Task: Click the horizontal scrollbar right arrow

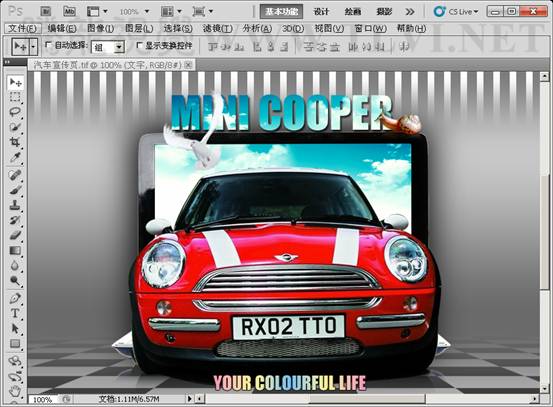Action: pos(535,399)
